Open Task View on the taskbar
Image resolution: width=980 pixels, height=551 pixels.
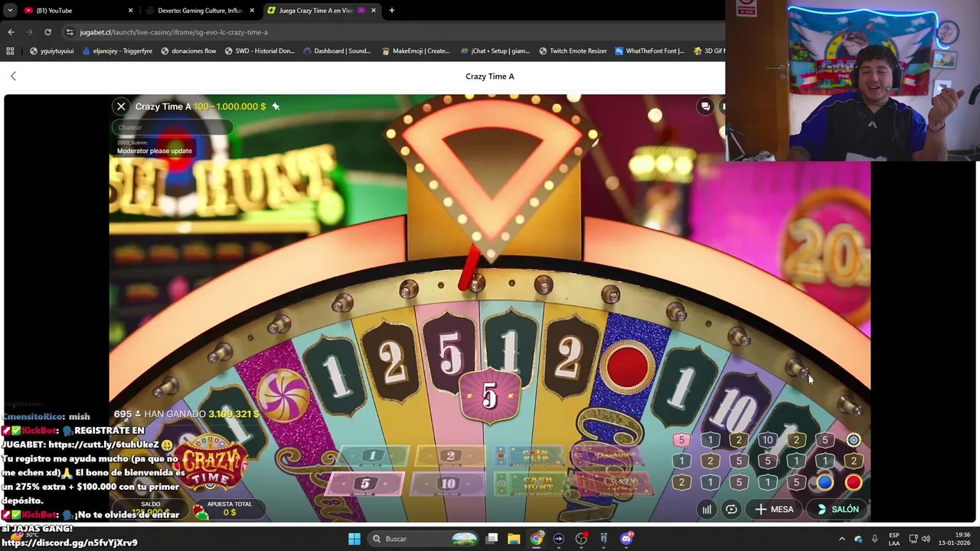(492, 539)
